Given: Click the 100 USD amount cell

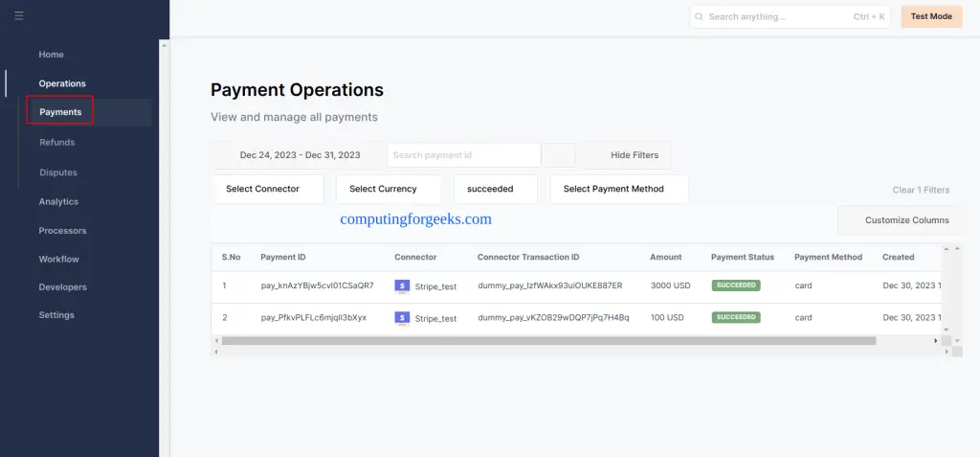Looking at the screenshot, I should pos(667,318).
